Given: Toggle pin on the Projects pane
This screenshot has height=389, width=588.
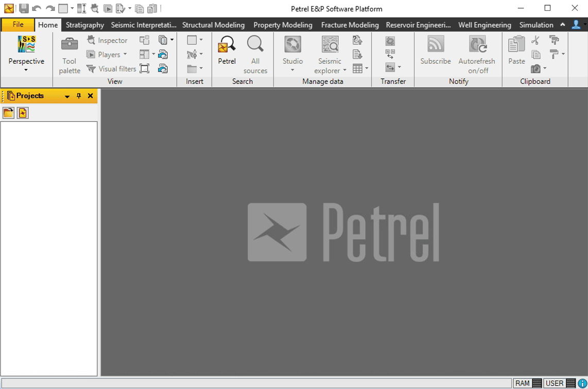Looking at the screenshot, I should tap(79, 96).
